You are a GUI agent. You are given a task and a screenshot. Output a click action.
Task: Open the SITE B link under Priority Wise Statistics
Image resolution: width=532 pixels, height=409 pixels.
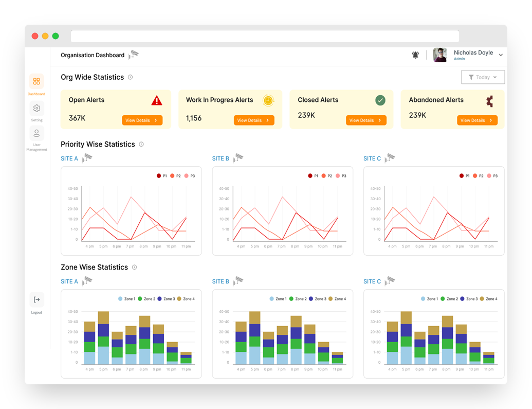click(x=221, y=158)
